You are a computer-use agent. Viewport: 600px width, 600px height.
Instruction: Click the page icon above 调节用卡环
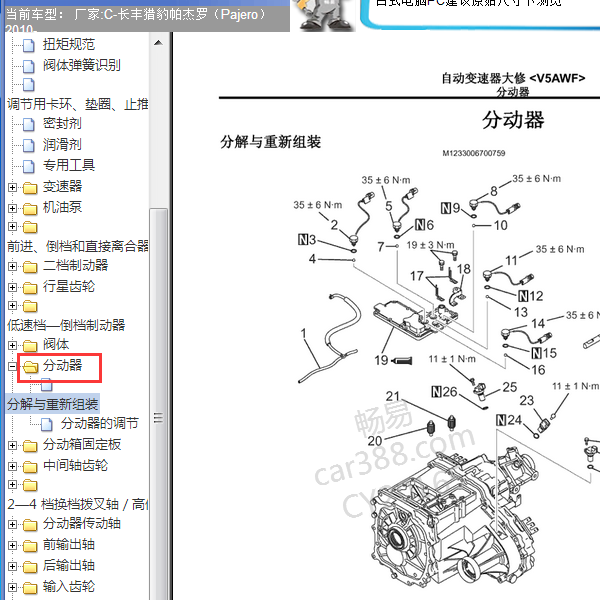point(28,85)
